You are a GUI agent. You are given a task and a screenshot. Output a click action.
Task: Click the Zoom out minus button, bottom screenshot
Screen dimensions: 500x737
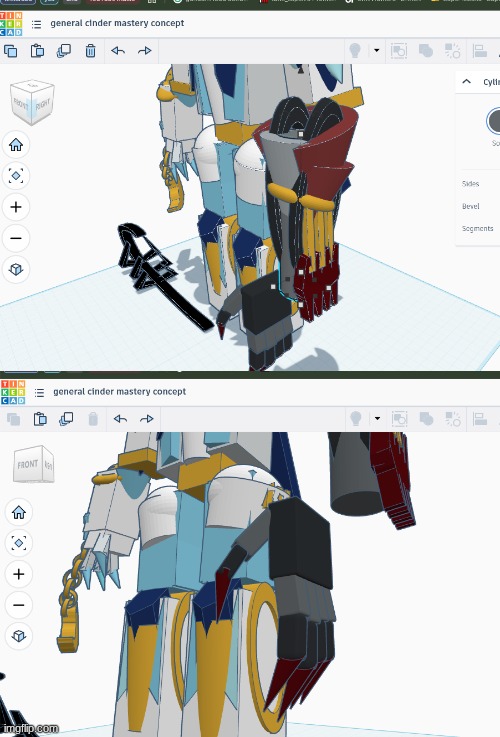[x=19, y=605]
